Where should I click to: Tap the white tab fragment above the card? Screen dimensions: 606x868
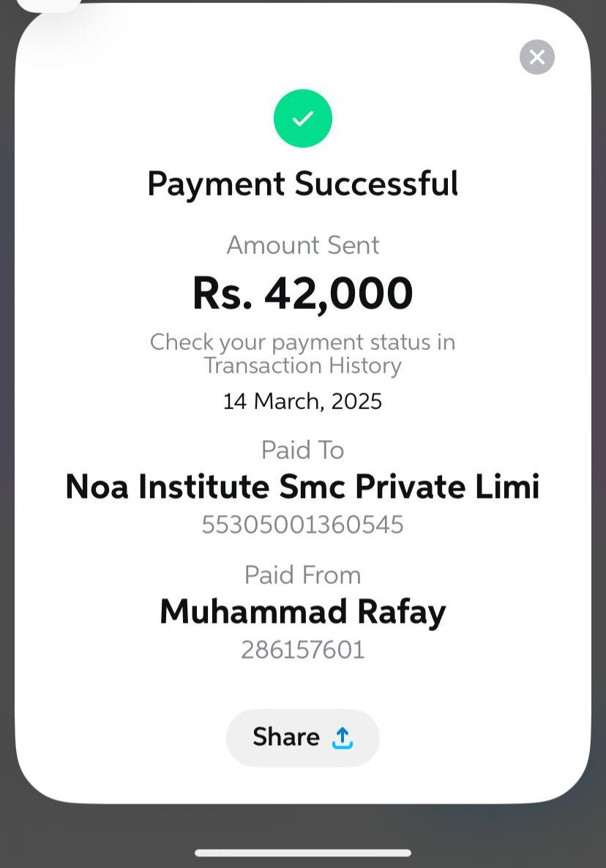click(48, 4)
